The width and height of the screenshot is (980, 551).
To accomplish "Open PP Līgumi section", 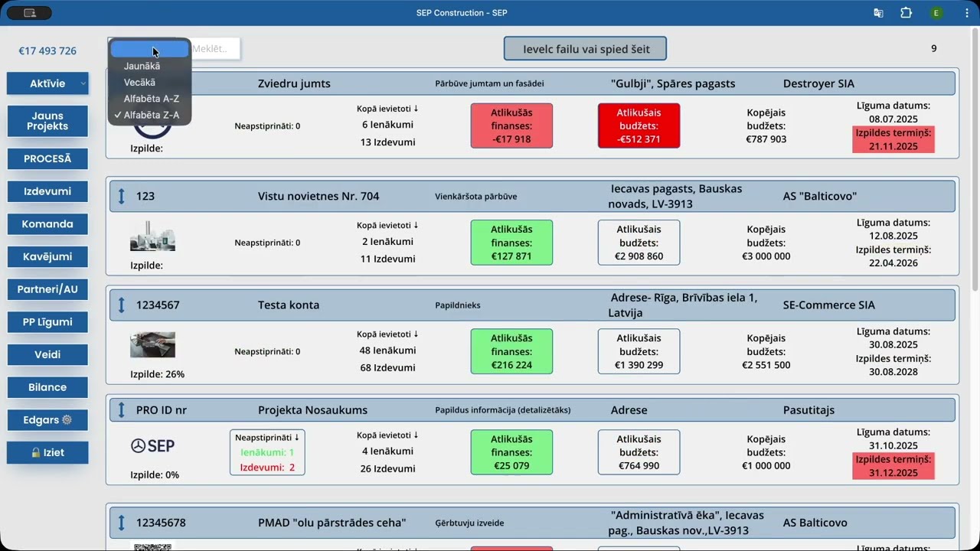I will click(x=47, y=321).
